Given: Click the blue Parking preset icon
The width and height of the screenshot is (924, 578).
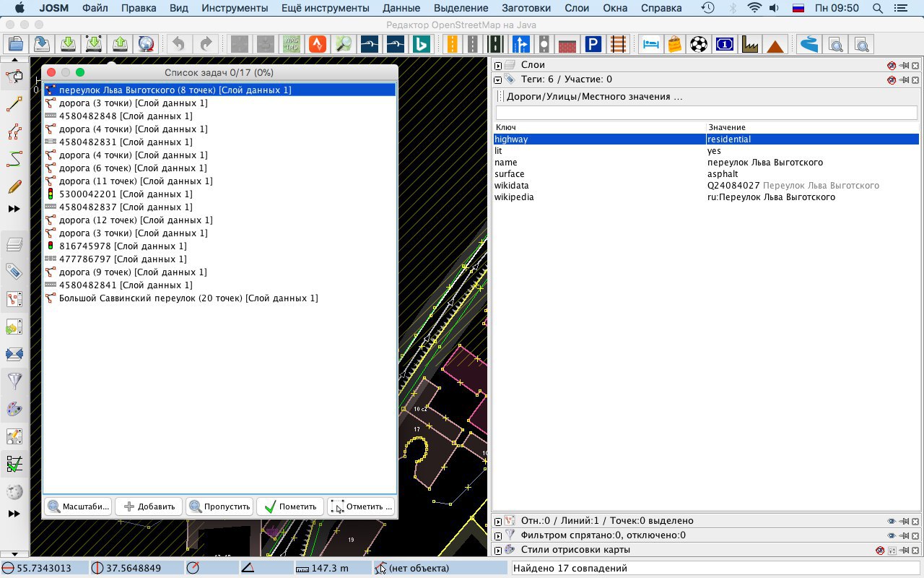Looking at the screenshot, I should (593, 44).
